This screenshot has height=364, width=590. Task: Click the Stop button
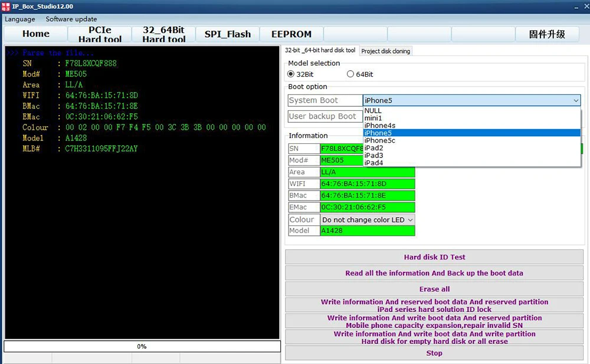click(434, 353)
